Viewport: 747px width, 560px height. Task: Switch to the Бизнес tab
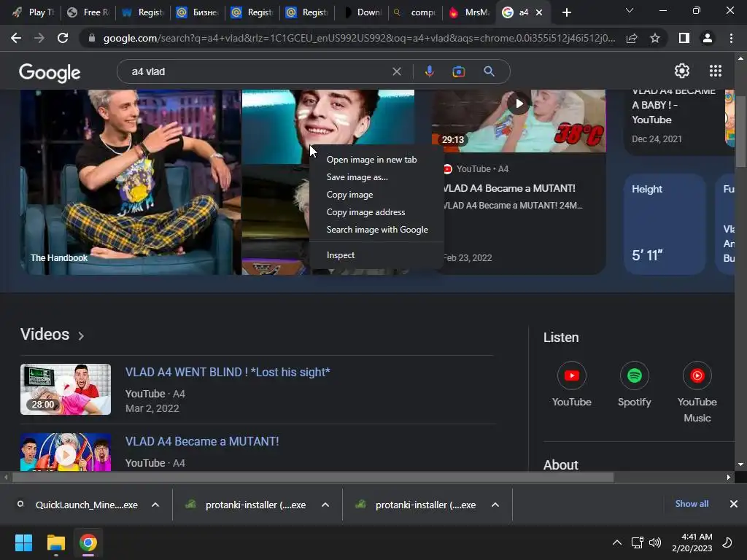tap(198, 12)
